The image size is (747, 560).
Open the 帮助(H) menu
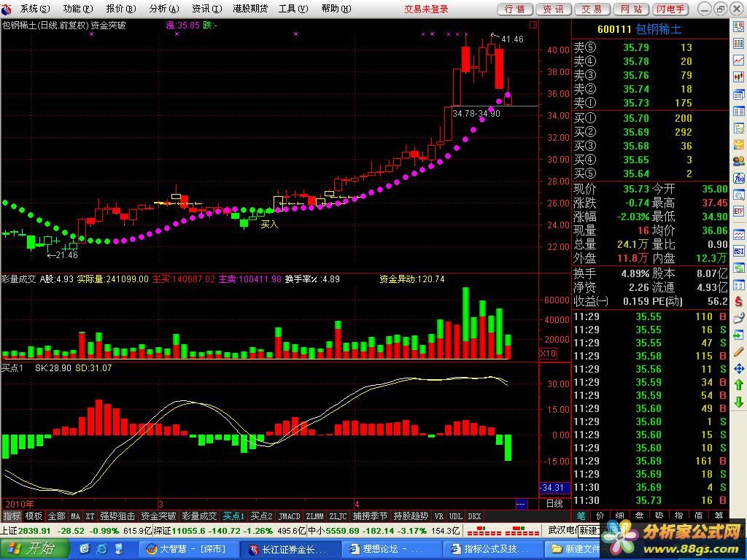pyautogui.click(x=336, y=9)
